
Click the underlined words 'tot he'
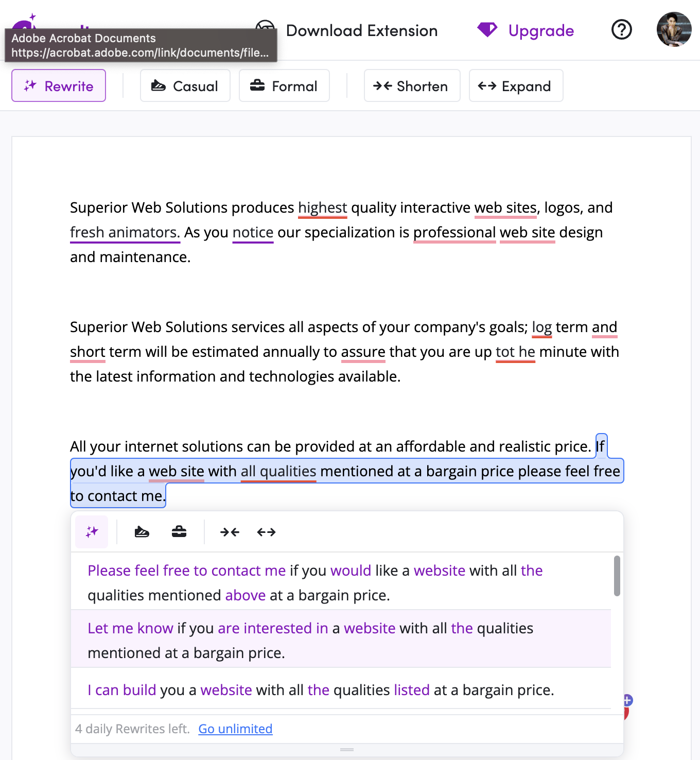[515, 352]
